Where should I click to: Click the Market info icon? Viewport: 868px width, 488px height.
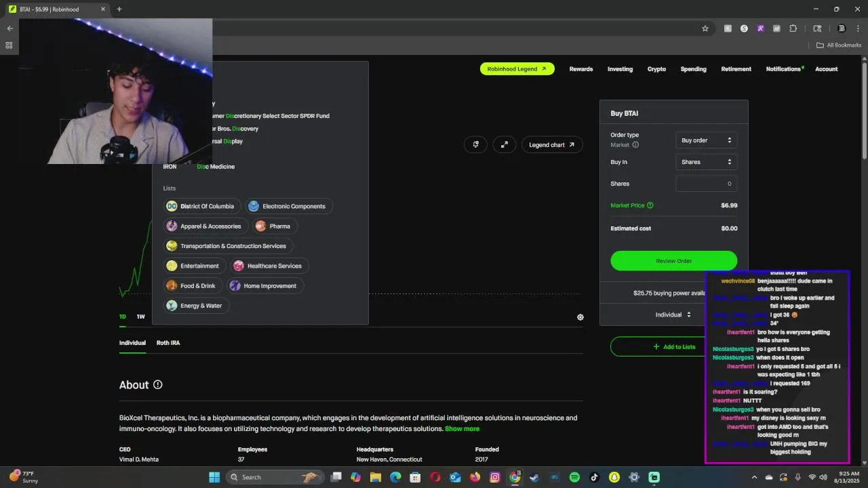coord(635,145)
